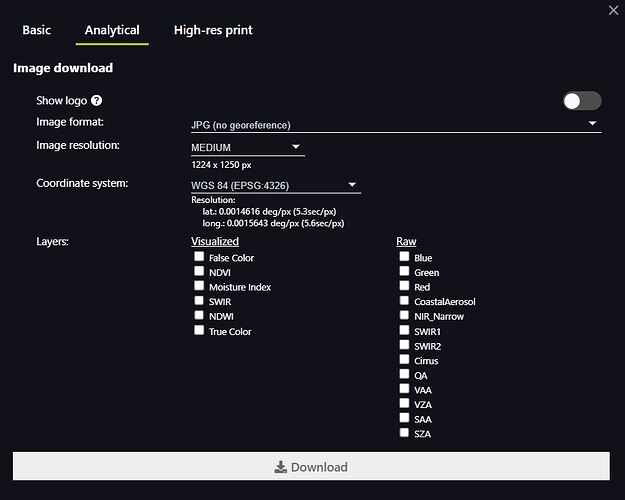Switch to the Basic tab
Viewport: 625px width, 500px height.
[37, 30]
